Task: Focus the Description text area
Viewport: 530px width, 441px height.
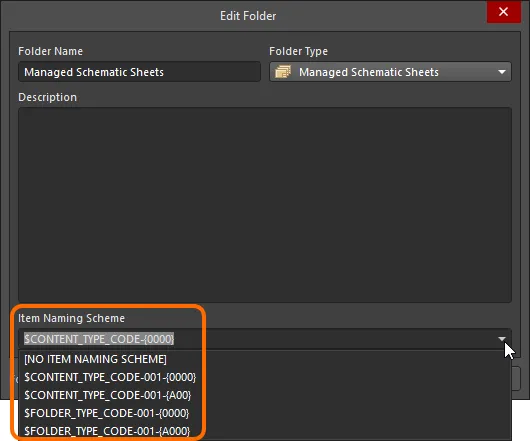Action: coord(265,205)
